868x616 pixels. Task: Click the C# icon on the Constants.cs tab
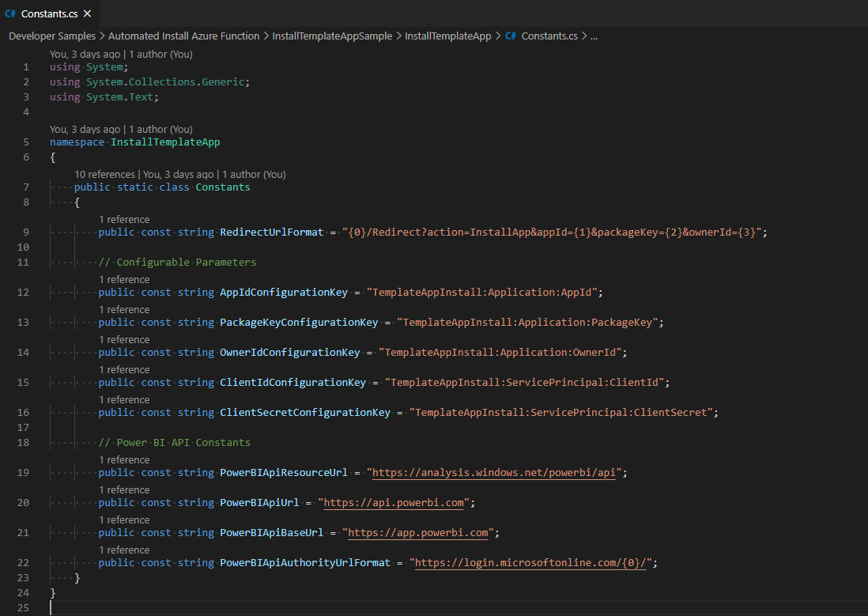[x=11, y=13]
